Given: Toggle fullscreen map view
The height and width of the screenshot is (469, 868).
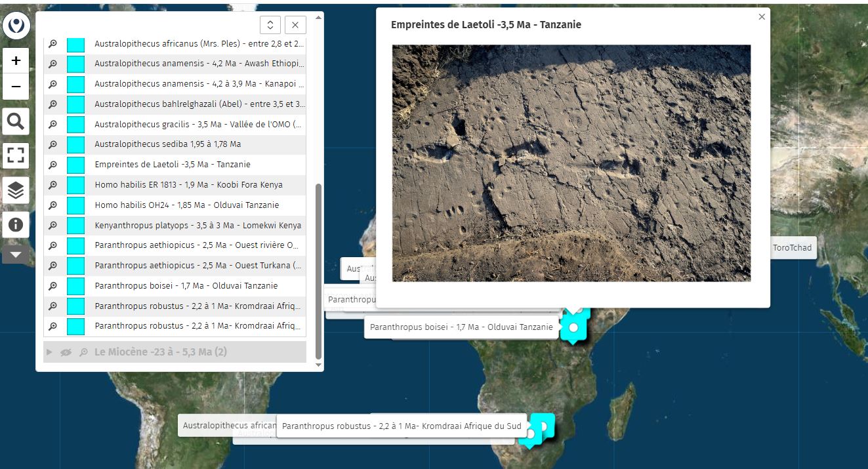Looking at the screenshot, I should click(x=16, y=155).
